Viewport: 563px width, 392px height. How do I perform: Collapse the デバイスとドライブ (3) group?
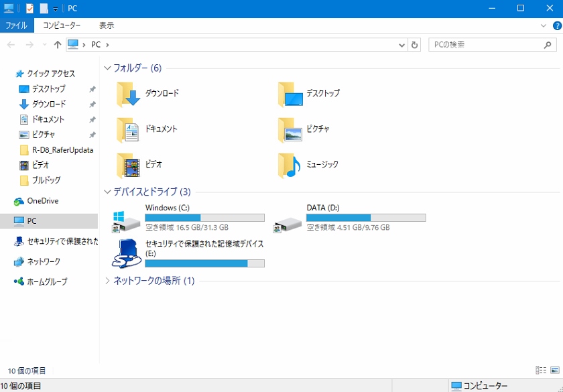pos(107,192)
